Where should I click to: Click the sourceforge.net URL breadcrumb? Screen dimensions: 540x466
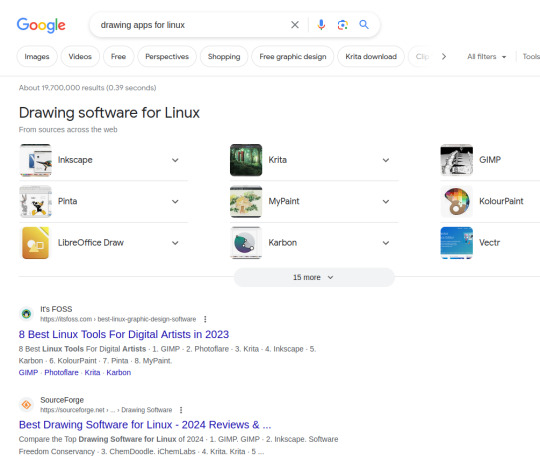106,410
